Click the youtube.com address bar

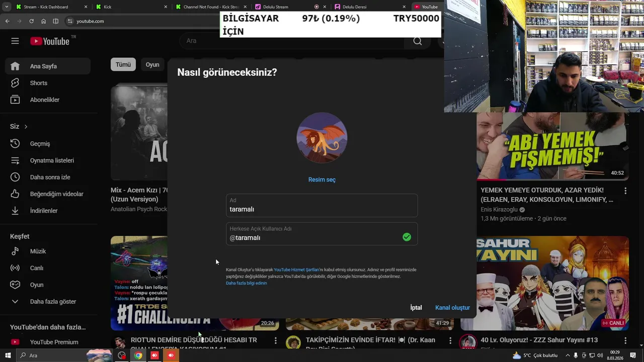pyautogui.click(x=143, y=21)
